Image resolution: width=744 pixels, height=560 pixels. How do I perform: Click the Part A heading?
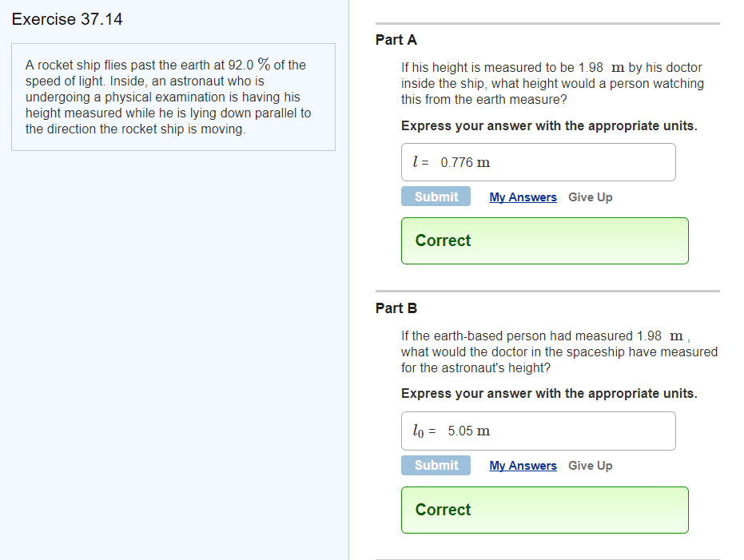(396, 40)
